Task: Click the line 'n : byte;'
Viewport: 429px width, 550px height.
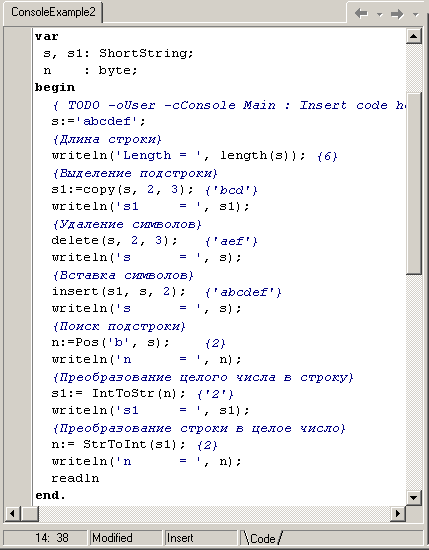Action: [90, 71]
